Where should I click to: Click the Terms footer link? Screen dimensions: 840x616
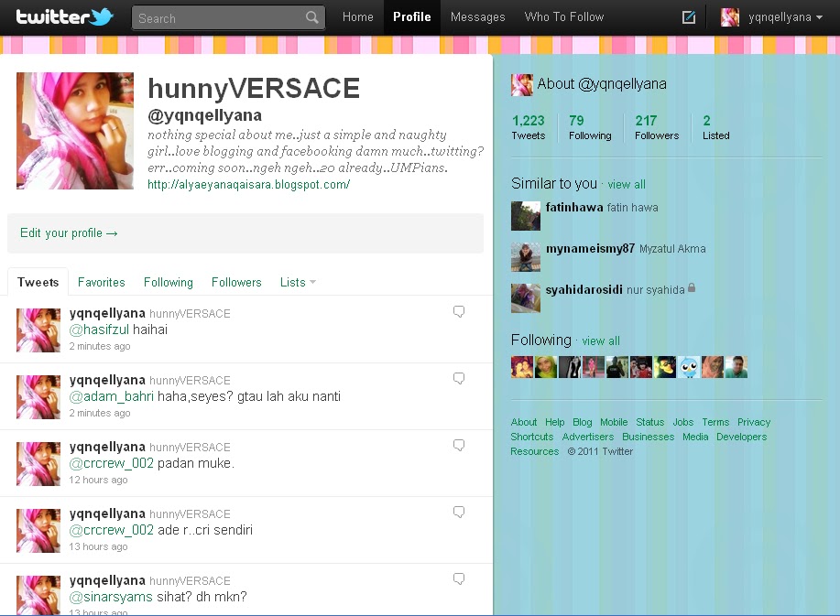click(715, 422)
